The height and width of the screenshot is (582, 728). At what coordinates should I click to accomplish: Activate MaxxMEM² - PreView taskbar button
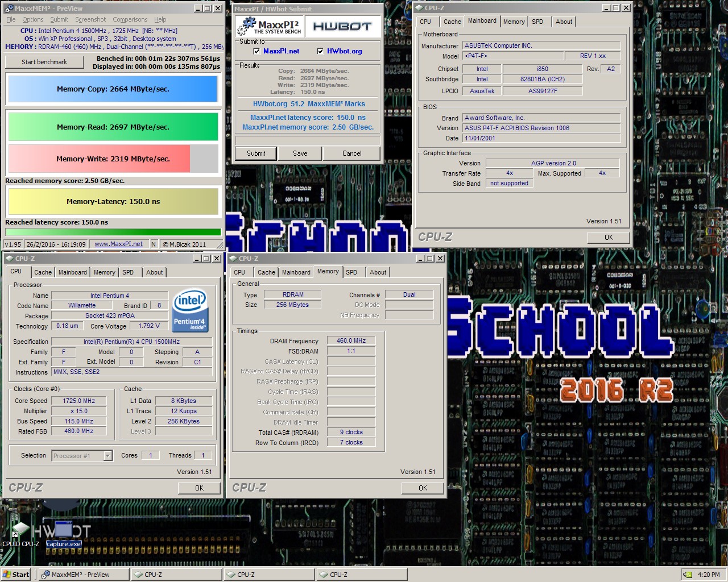point(85,575)
